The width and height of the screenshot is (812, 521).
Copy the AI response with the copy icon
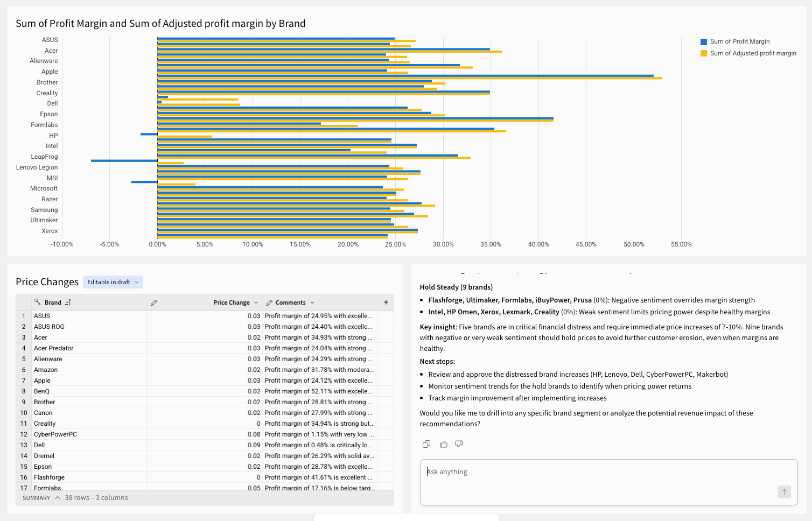tap(426, 444)
